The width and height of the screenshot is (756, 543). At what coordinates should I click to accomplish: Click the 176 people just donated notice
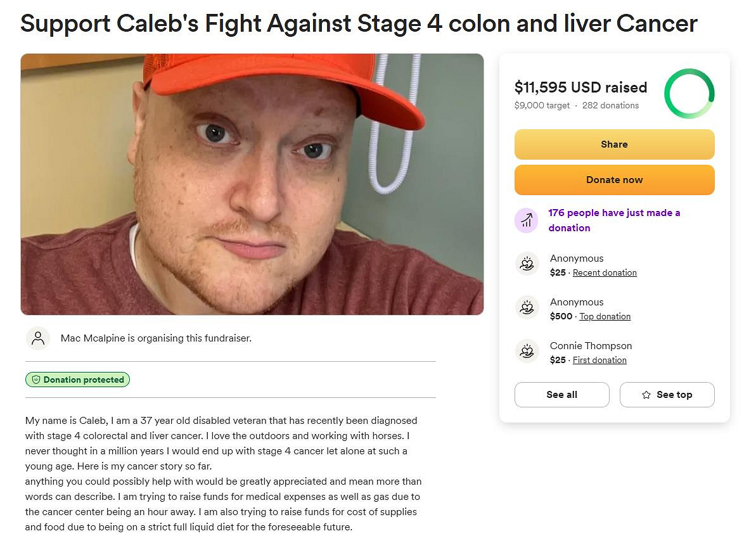pos(614,220)
